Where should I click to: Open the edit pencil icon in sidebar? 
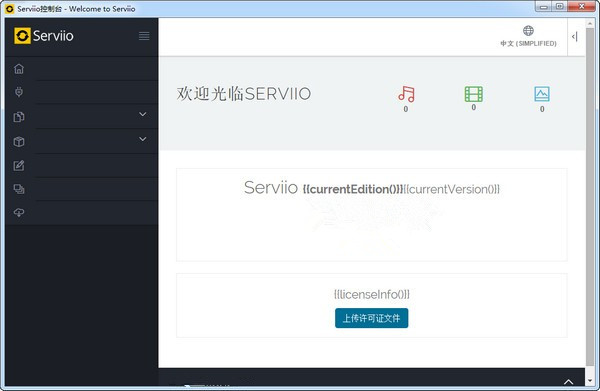[19, 165]
